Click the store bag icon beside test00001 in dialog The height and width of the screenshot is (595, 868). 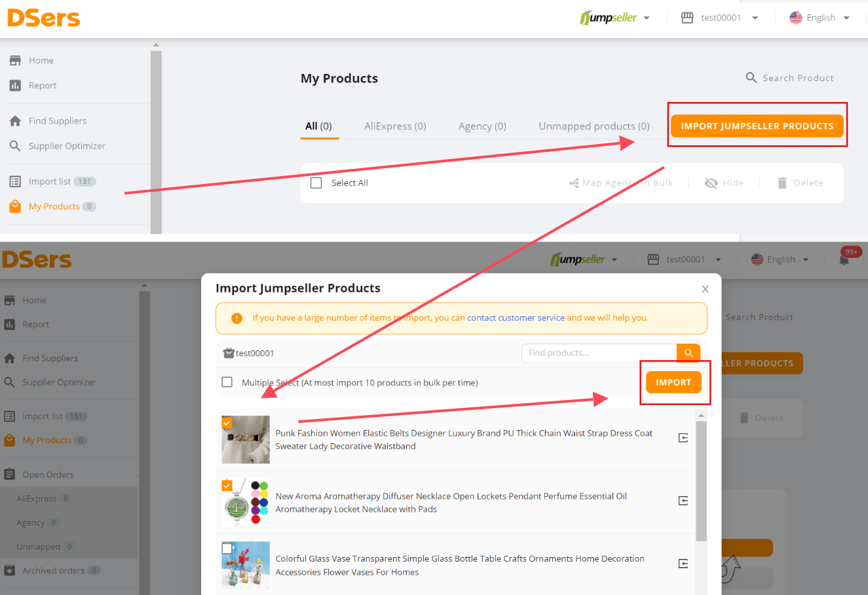pos(229,353)
